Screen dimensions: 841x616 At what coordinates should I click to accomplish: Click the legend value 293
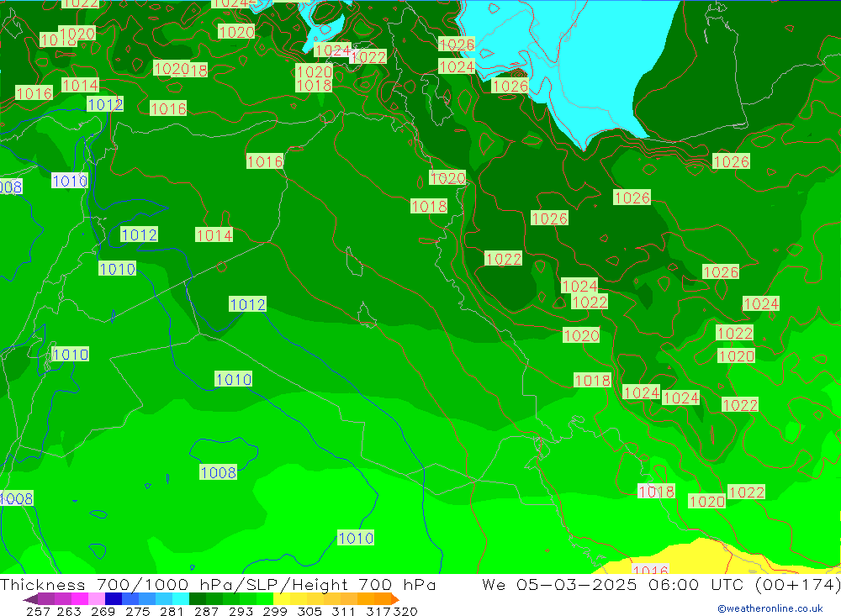pos(241,611)
